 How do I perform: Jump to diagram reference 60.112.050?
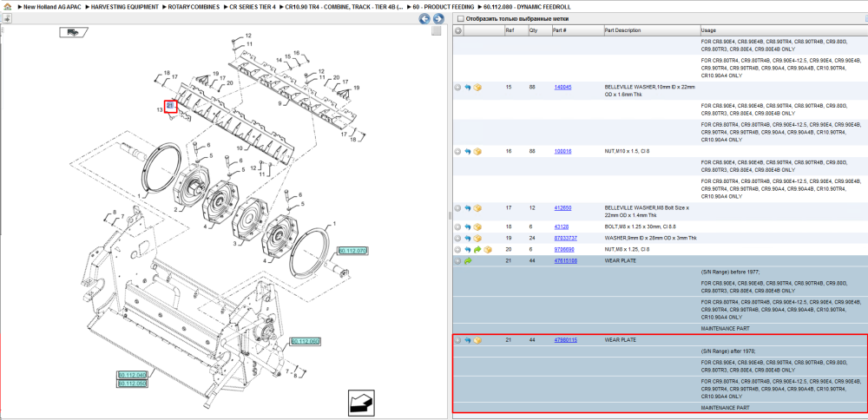[x=132, y=384]
